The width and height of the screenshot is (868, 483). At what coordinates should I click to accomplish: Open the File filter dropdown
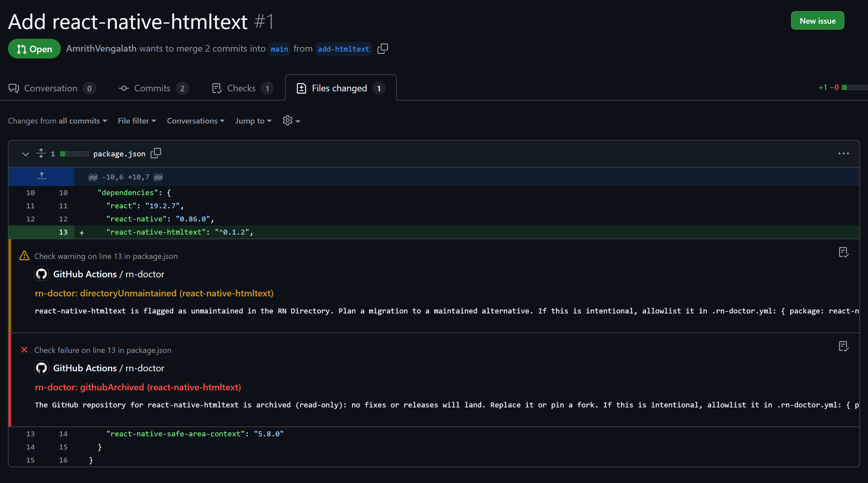[137, 121]
